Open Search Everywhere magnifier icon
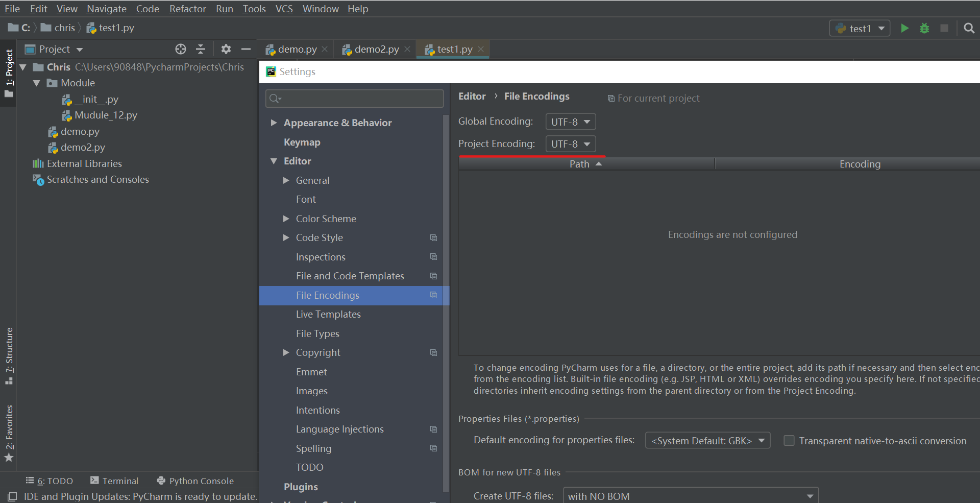Screen dimensions: 980x503 pyautogui.click(x=969, y=28)
